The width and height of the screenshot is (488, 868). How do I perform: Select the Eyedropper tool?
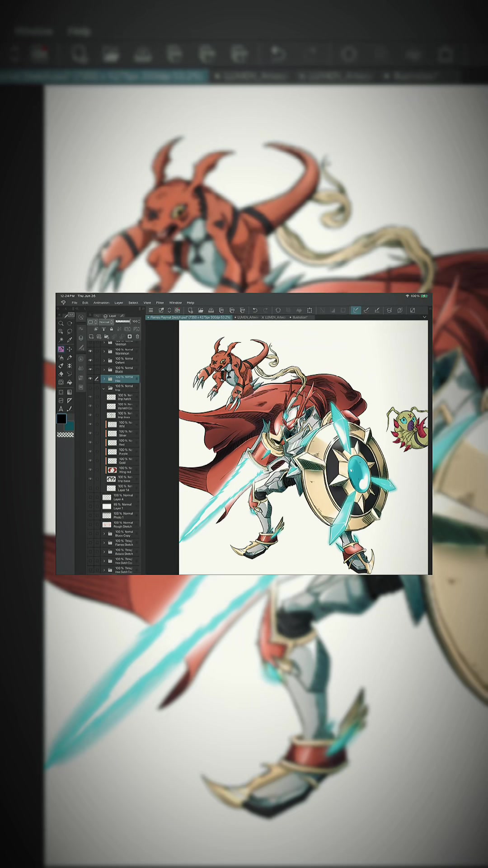click(x=70, y=340)
